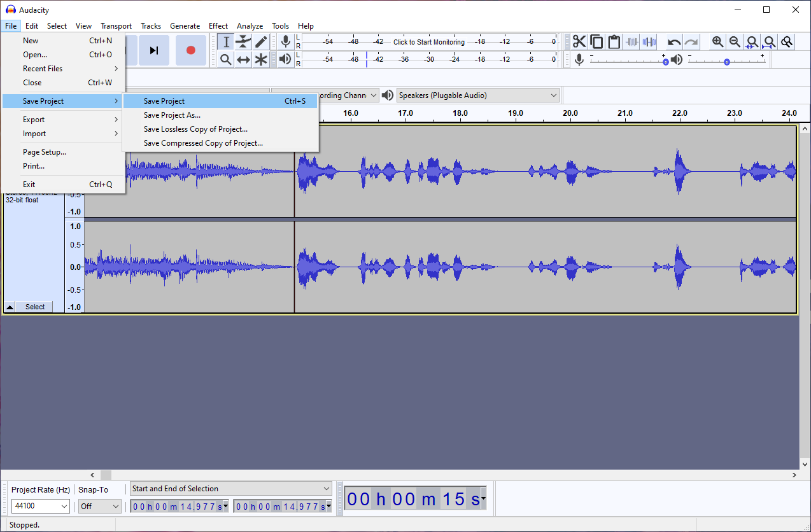Click the horizontal scrollbar right arrow

point(794,475)
